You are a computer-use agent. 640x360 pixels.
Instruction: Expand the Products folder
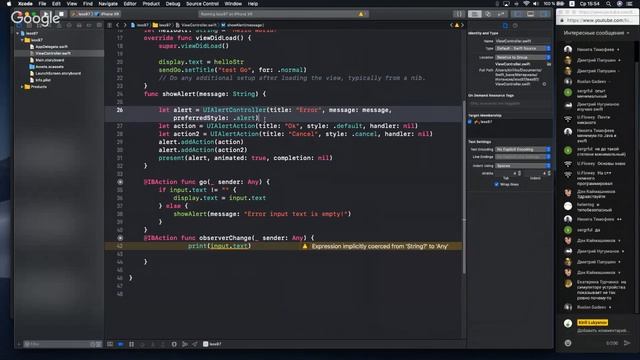click(22, 87)
